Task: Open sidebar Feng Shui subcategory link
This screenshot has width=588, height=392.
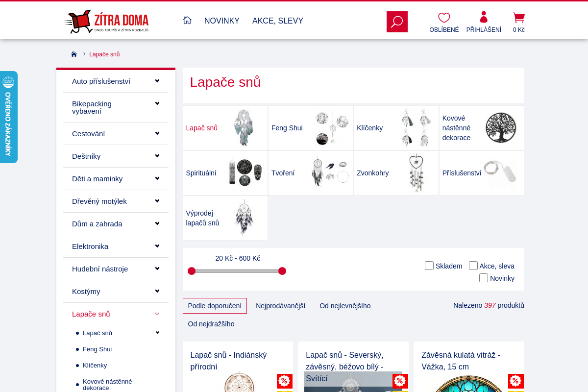Action: [97, 349]
